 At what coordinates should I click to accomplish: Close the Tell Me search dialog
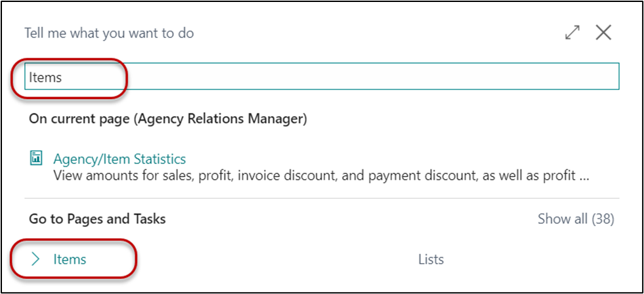[603, 33]
